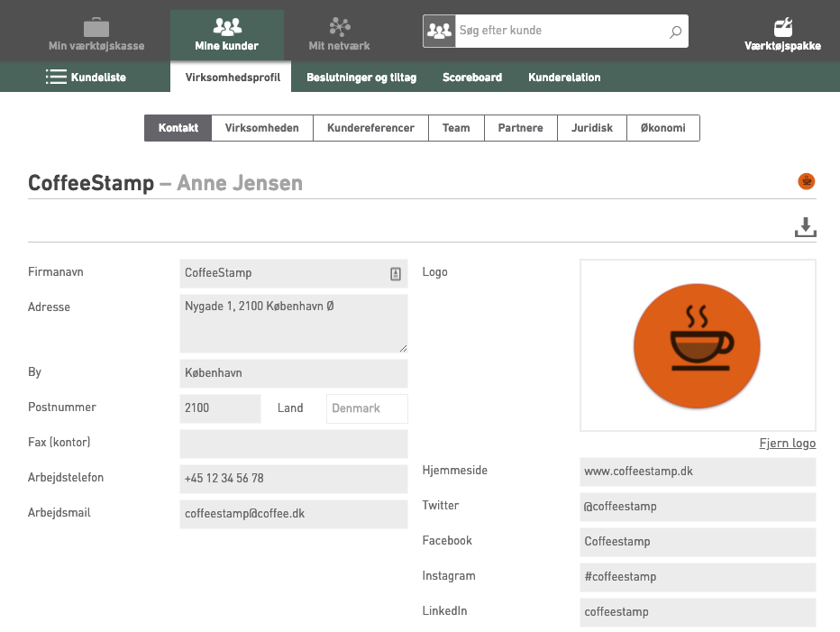Image resolution: width=840 pixels, height=632 pixels.
Task: Select the Mine kunder people icon
Action: click(227, 26)
